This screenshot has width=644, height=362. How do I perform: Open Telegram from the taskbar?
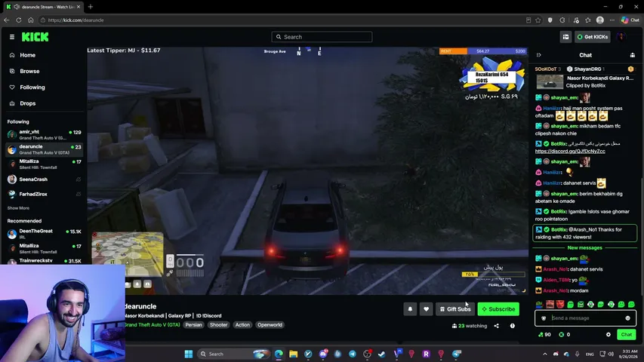tap(353, 354)
